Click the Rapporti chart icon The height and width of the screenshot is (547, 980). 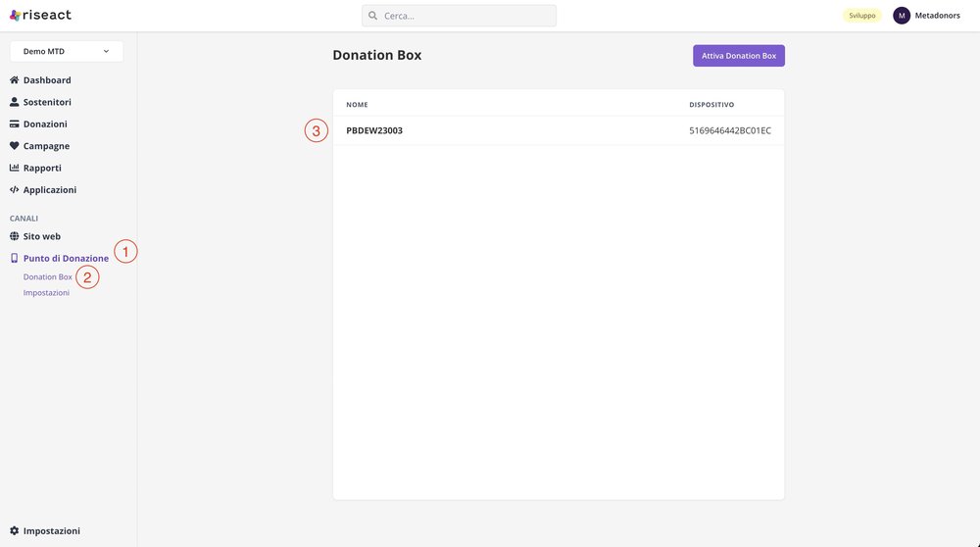(x=14, y=168)
